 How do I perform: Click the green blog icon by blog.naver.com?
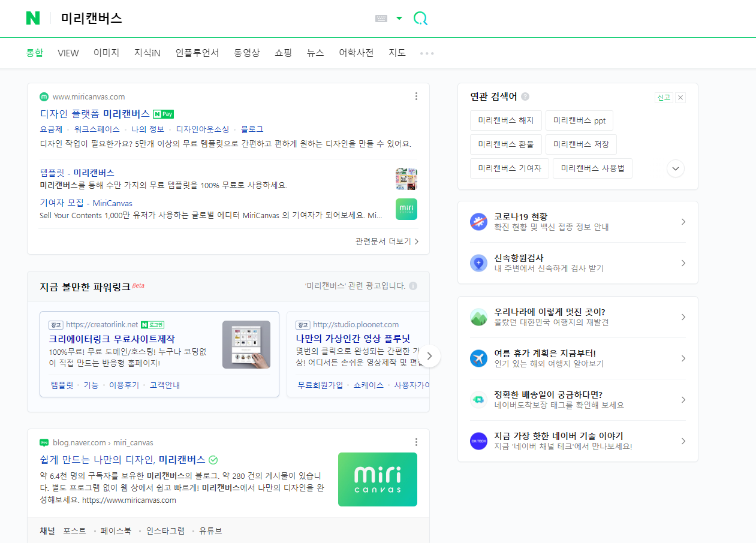coord(44,443)
